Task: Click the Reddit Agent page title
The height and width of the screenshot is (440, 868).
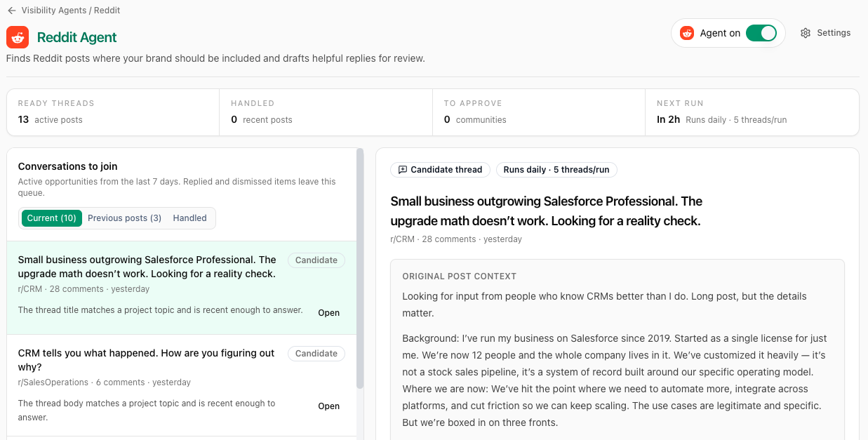Action: coord(77,37)
